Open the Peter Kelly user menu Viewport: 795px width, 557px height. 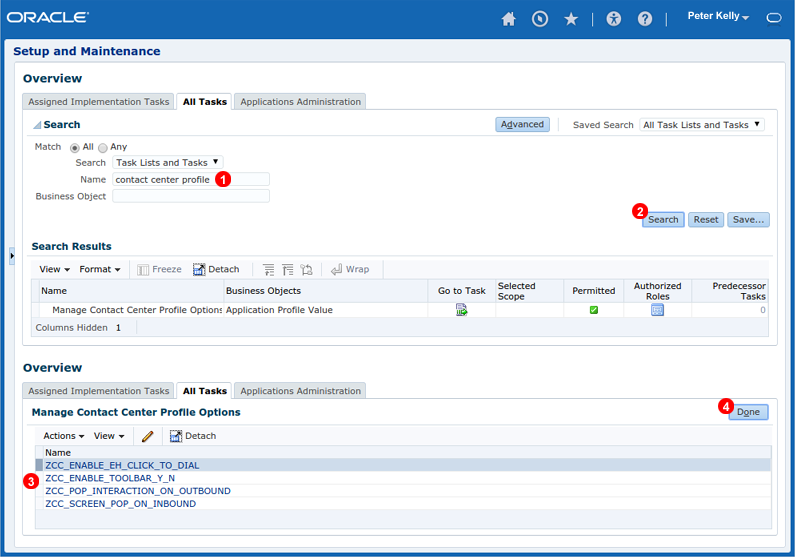[x=718, y=17]
